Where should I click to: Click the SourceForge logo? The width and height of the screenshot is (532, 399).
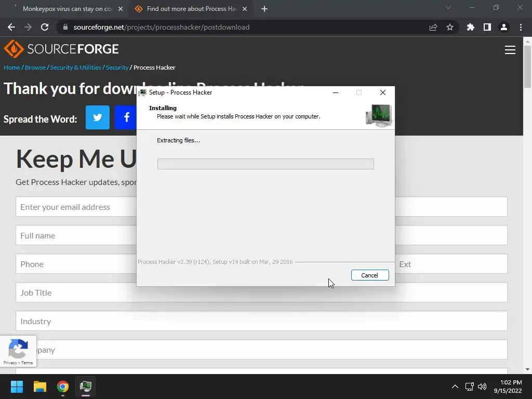coord(61,49)
